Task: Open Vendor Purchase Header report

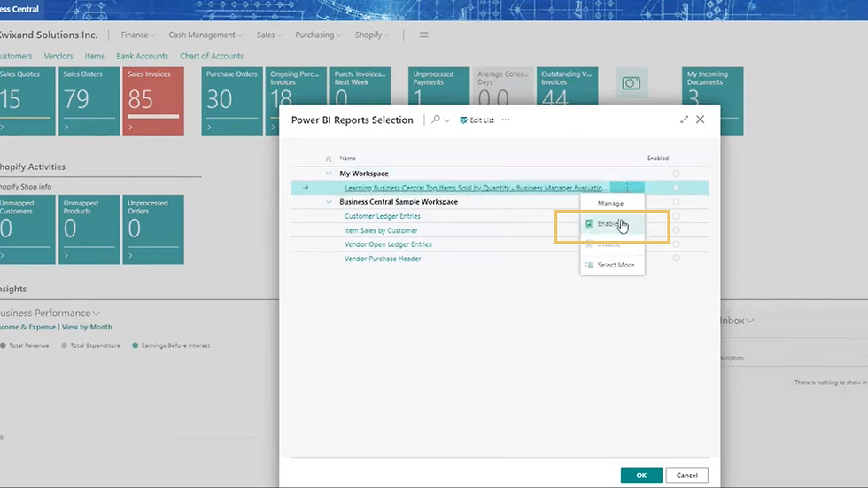Action: tap(383, 259)
